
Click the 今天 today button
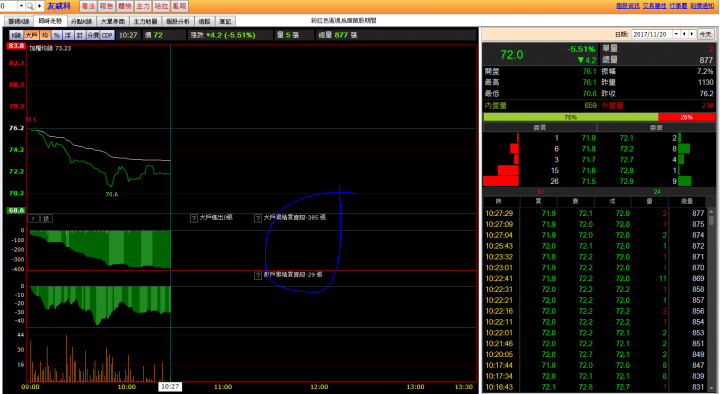click(705, 34)
